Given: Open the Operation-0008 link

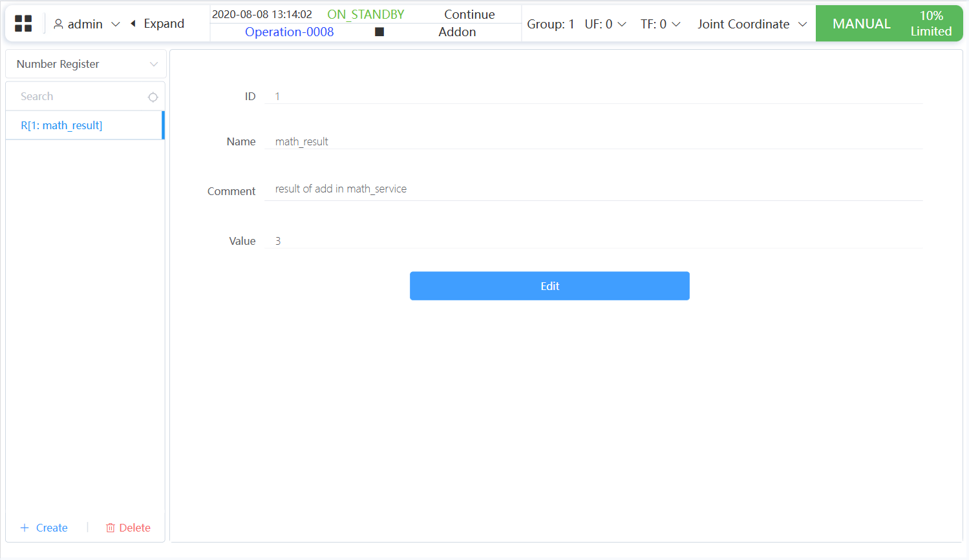Looking at the screenshot, I should (289, 32).
